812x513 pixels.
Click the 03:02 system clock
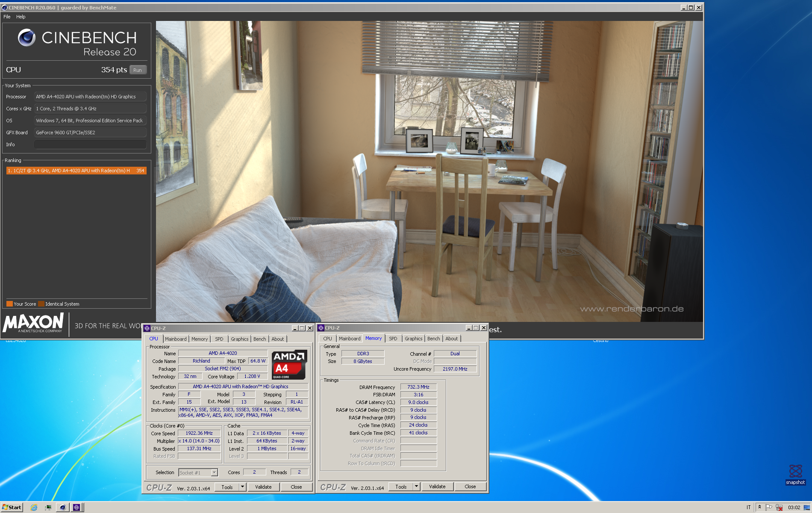[794, 507]
